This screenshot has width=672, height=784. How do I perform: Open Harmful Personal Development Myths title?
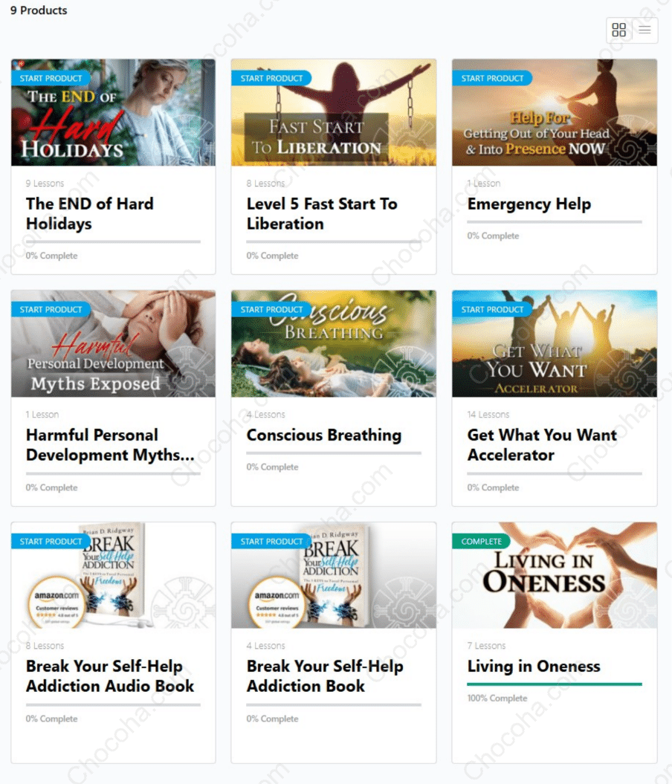coord(110,444)
